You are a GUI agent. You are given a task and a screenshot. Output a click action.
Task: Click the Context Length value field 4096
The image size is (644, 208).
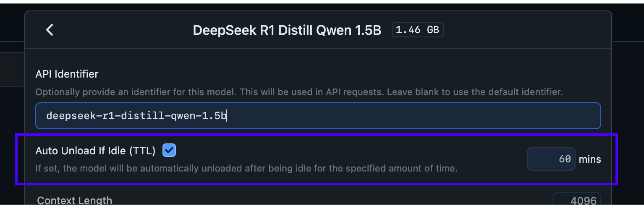tap(576, 200)
